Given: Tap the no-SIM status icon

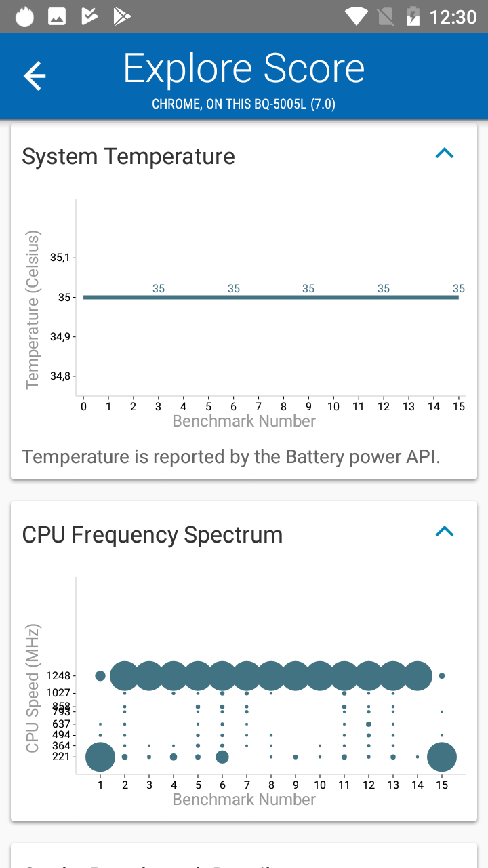Looking at the screenshot, I should 385,16.
